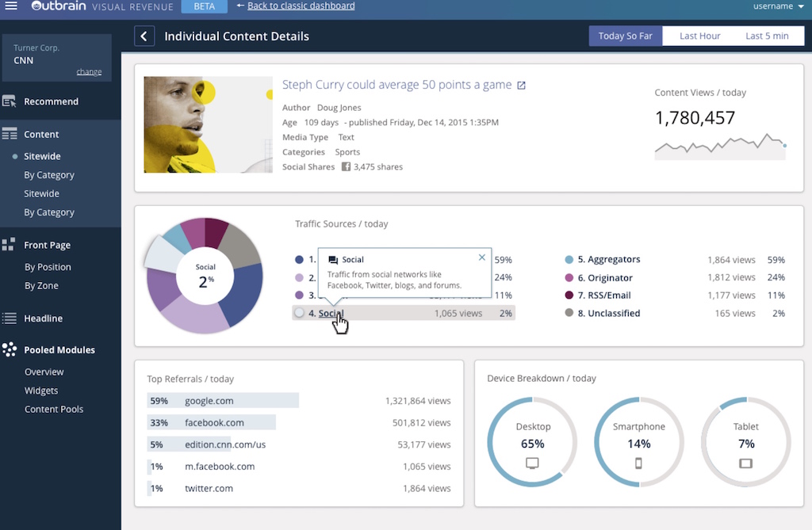This screenshot has width=812, height=530.
Task: Click the edition.cnn.com/us referral row
Action: click(299, 444)
